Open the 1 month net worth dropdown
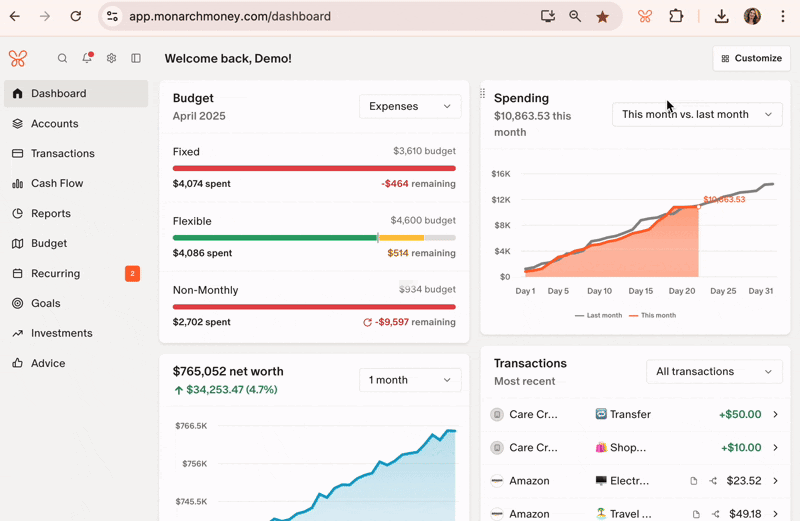The height and width of the screenshot is (521, 800). [x=410, y=380]
